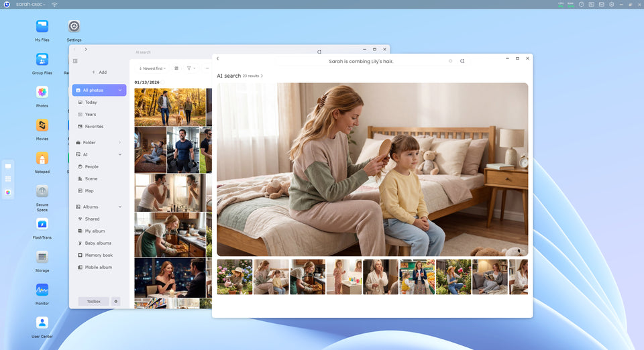
Task: Open the toolbox settings gear in the Photos sidebar
Action: [x=116, y=302]
